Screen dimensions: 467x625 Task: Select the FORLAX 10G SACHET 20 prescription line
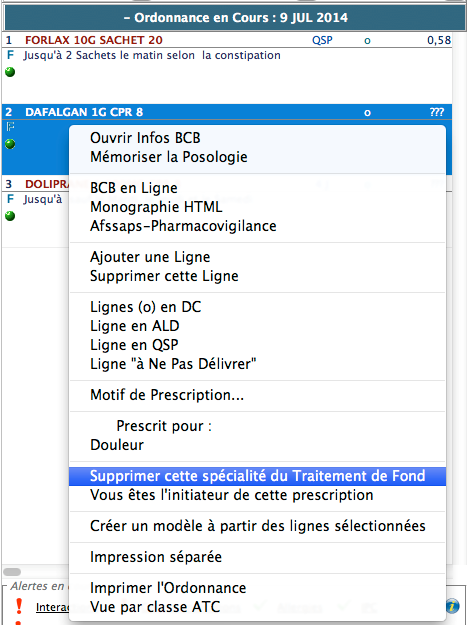tap(227, 40)
